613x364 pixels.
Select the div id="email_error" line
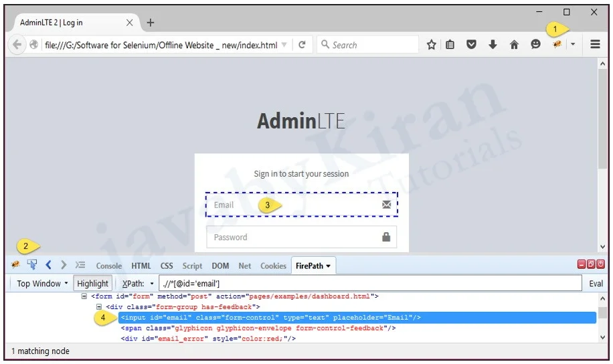[x=208, y=339]
